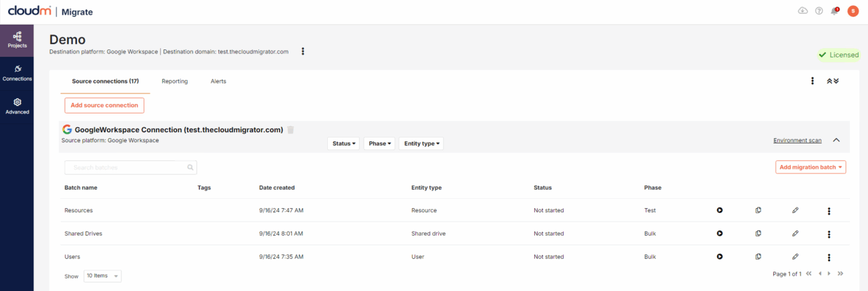Screen dimensions: 868x291
Task: Click the Search batches input field
Action: click(124, 168)
